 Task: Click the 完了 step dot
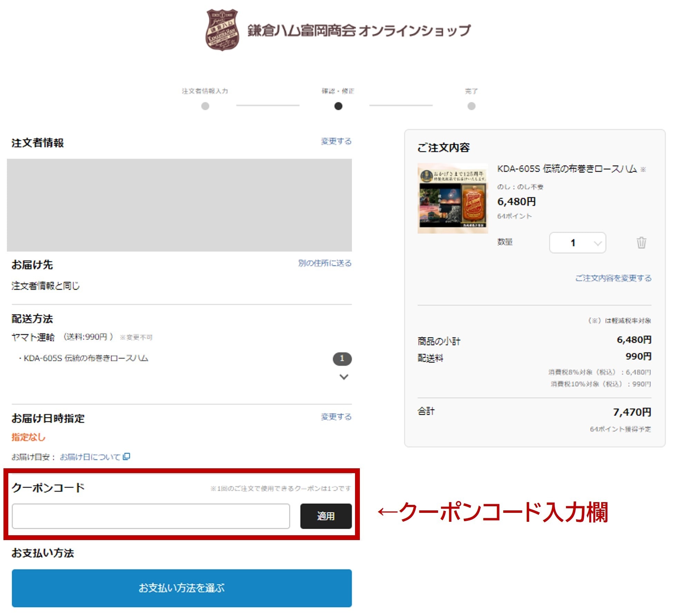(x=471, y=106)
